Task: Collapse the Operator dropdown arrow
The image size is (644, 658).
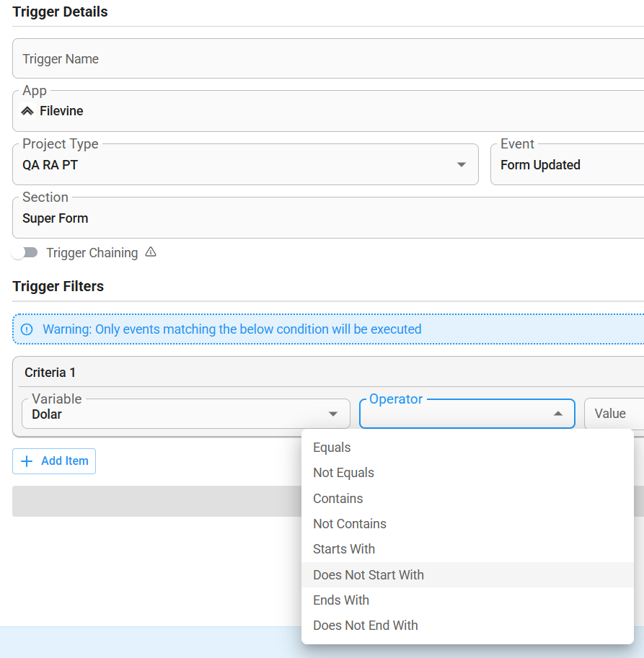Action: click(x=558, y=414)
